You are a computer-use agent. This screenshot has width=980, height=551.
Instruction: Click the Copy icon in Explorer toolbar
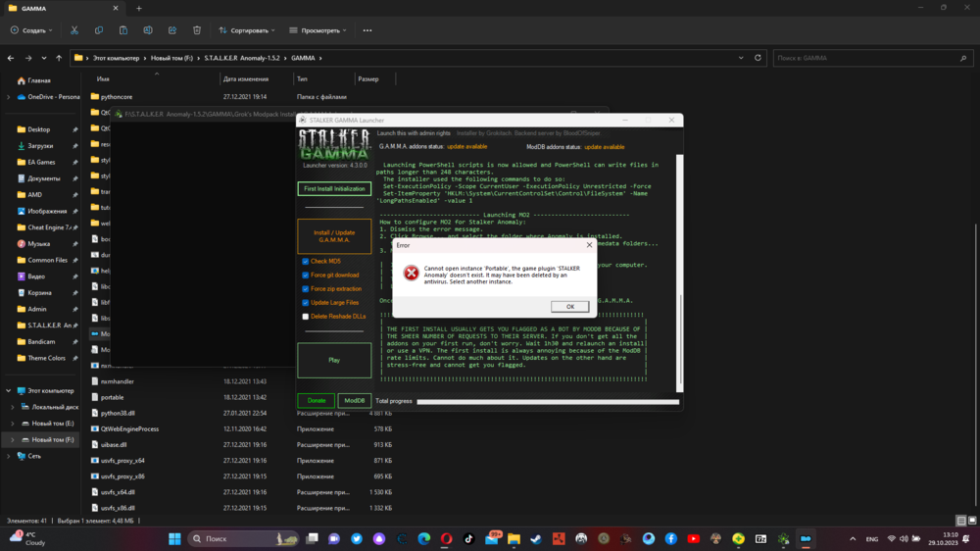pos(99,30)
